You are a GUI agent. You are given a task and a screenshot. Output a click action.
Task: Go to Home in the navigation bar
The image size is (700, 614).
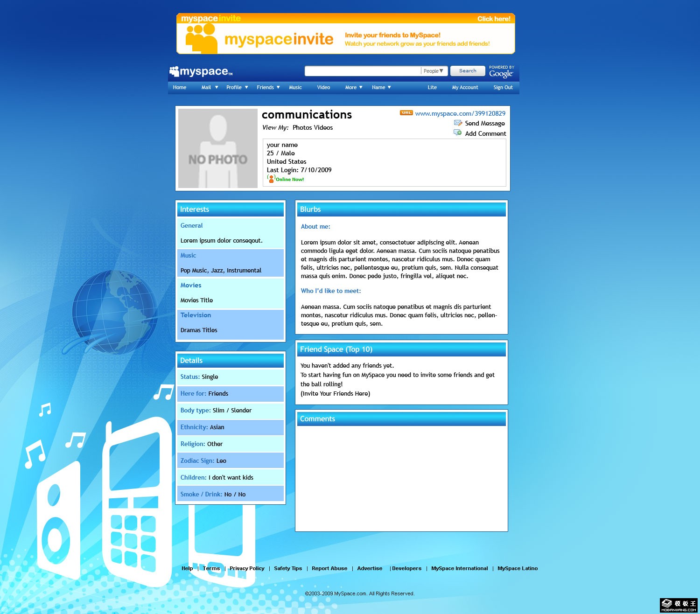point(180,87)
